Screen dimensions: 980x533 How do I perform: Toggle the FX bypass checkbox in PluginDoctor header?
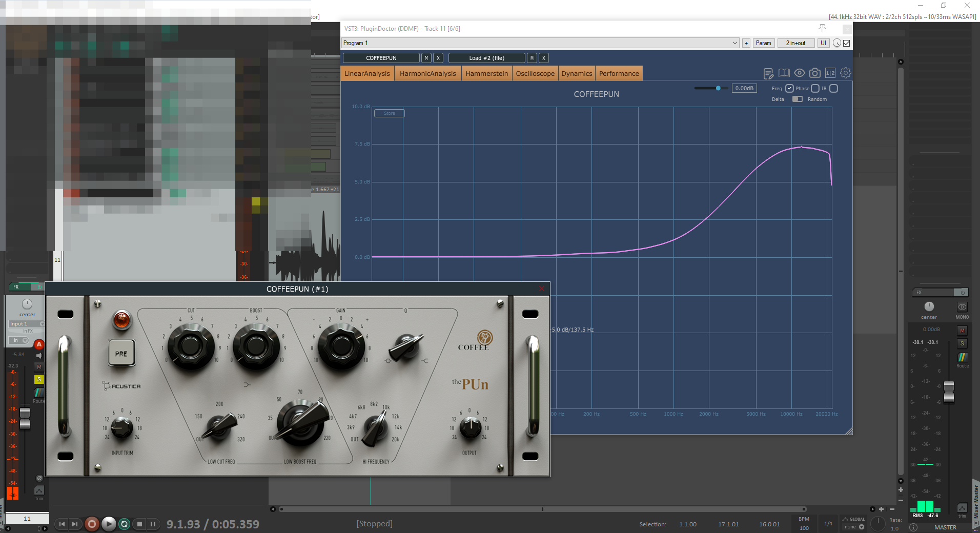[x=847, y=43]
